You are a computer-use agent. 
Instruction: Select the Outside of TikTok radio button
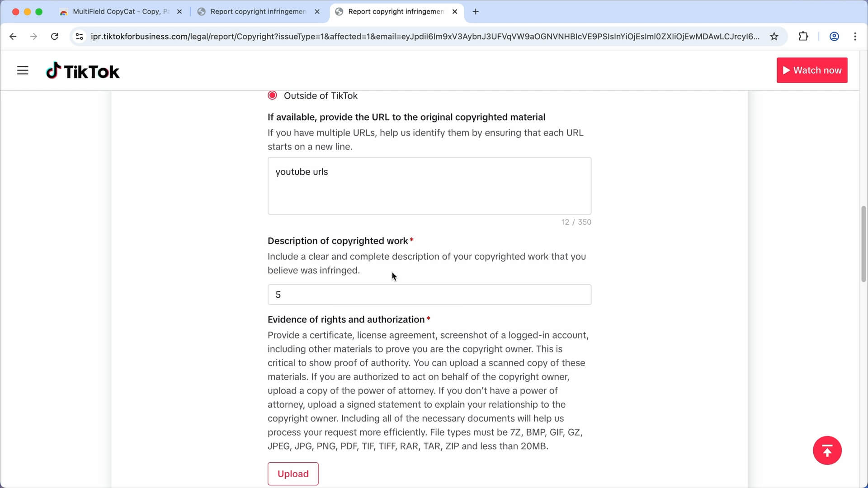click(x=272, y=95)
